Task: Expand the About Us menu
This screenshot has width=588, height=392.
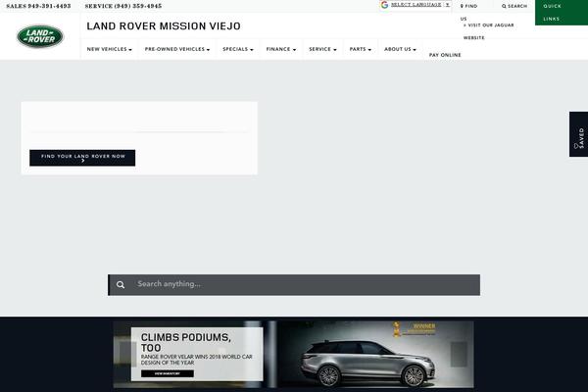Action: pyautogui.click(x=400, y=49)
